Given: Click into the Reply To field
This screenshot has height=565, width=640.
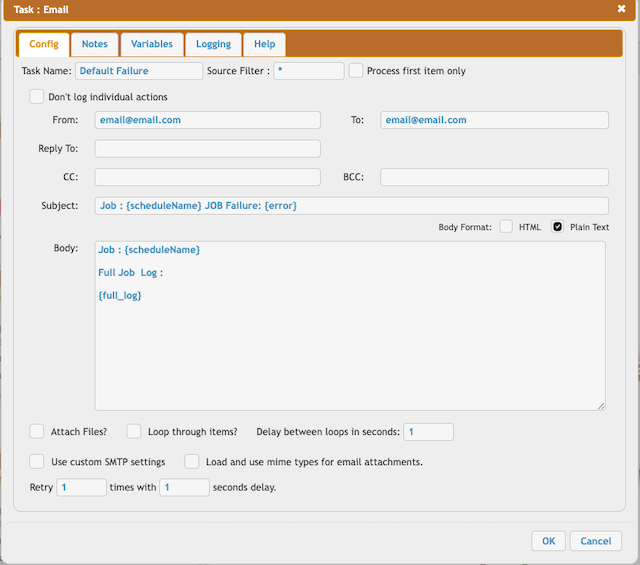Looking at the screenshot, I should tap(208, 149).
